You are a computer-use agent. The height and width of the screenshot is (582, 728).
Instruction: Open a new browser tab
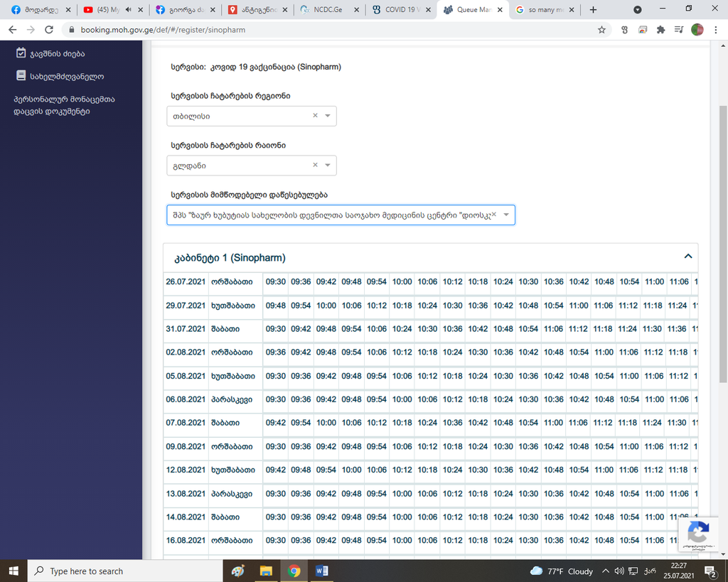click(593, 10)
